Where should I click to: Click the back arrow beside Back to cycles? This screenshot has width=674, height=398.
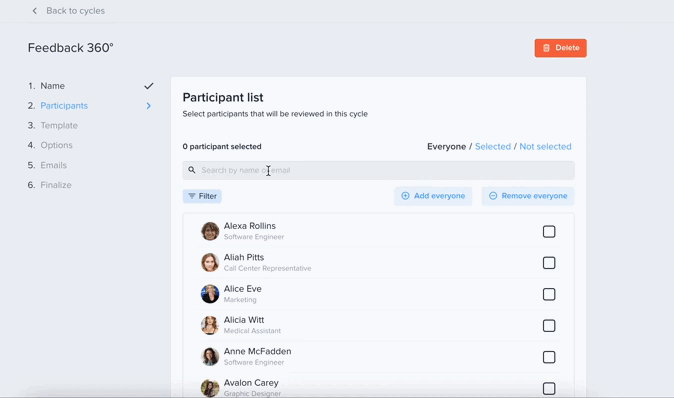coord(35,11)
